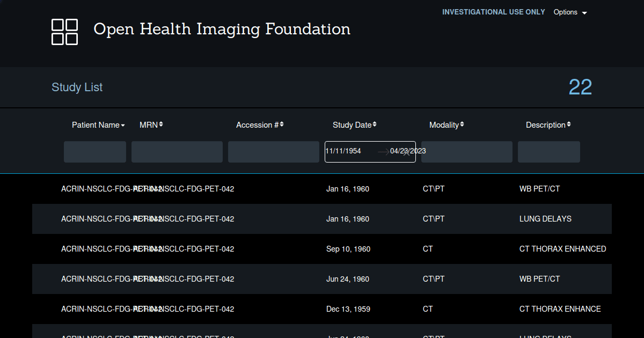
Task: Clear the date range with the x icon
Action: point(405,152)
